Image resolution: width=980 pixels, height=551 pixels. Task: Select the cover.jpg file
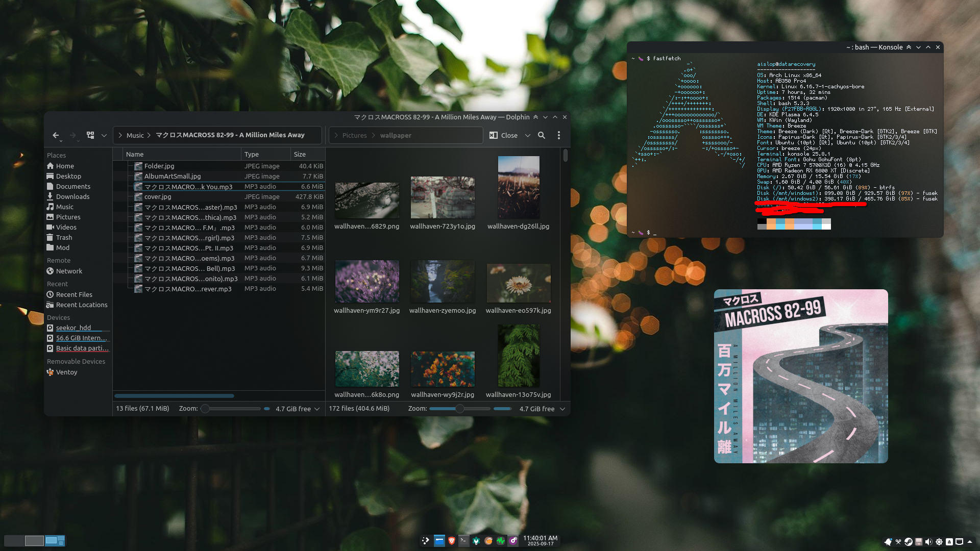(x=157, y=196)
